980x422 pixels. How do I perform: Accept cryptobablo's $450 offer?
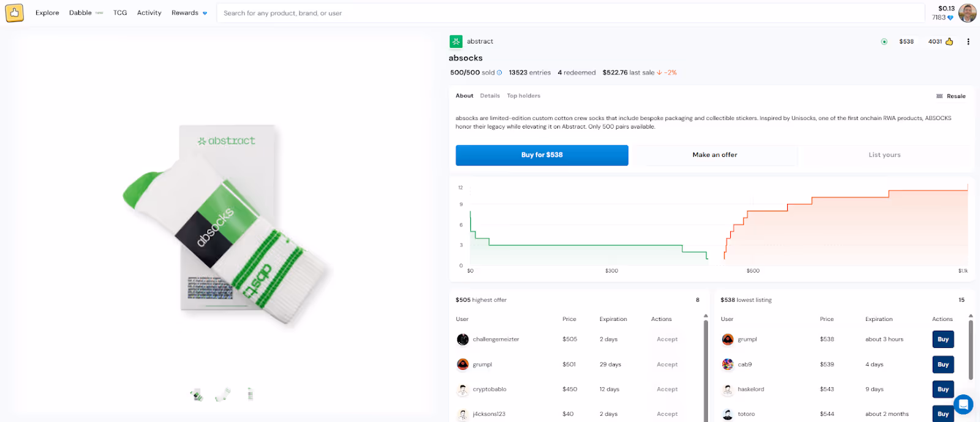tap(667, 390)
